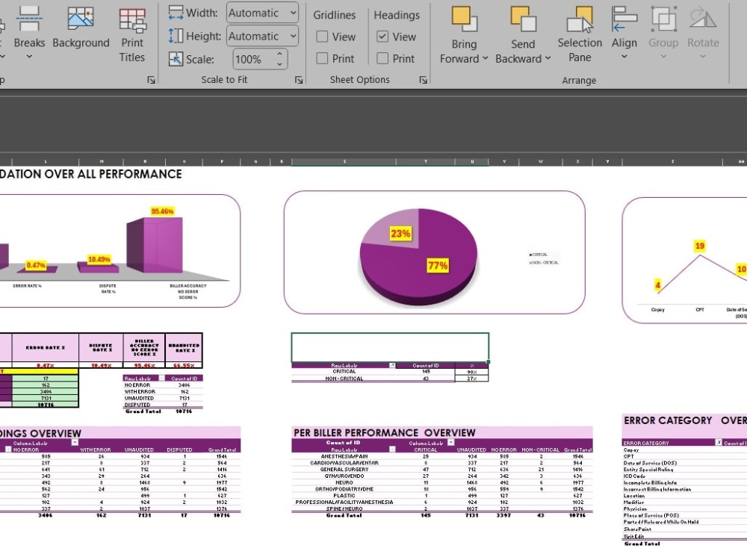Select the line chart point labeled 19

(x=700, y=255)
